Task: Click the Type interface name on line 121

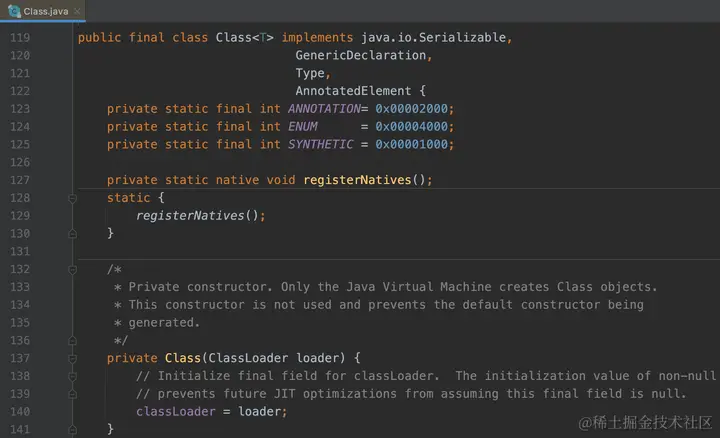Action: 310,73
